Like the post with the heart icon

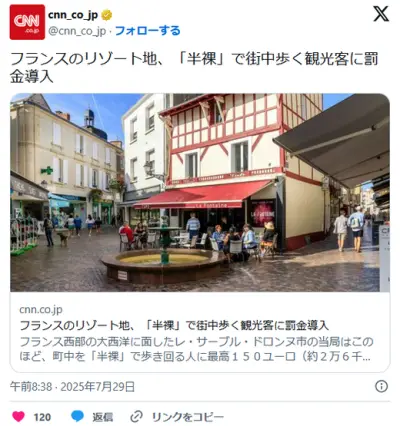coord(18,417)
